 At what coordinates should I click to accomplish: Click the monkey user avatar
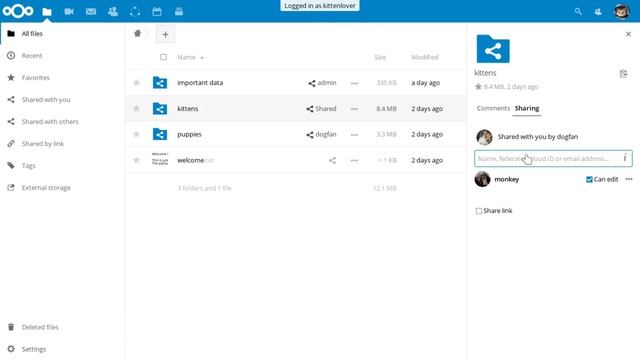point(482,179)
